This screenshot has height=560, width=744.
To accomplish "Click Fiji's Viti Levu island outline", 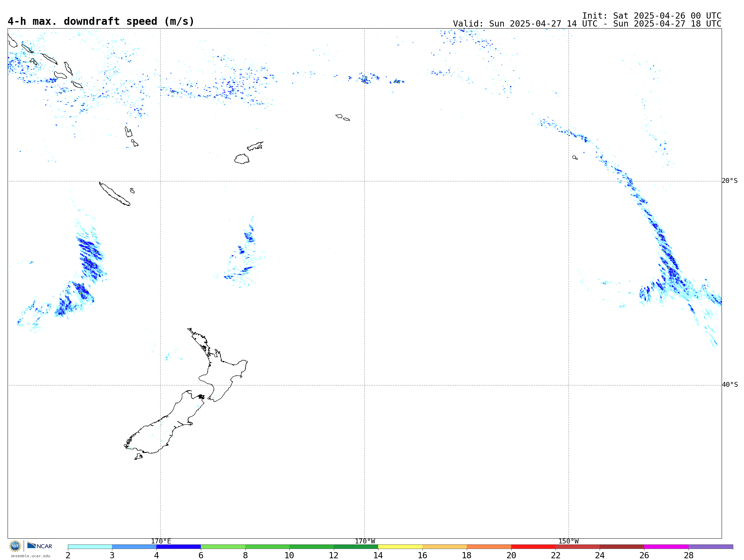I will pos(242,159).
